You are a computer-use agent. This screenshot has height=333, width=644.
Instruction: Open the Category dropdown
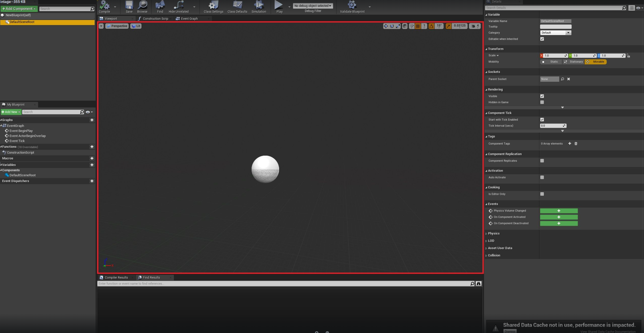pyautogui.click(x=556, y=33)
